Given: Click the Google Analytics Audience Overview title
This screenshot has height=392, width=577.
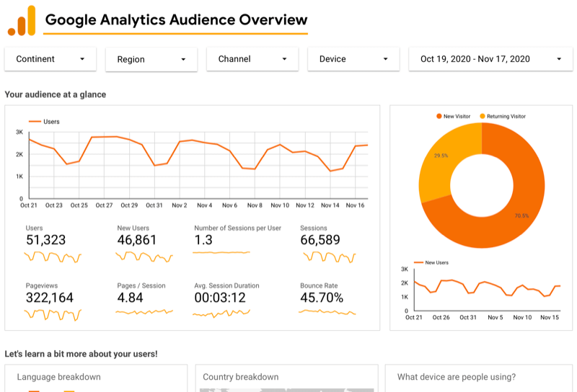Looking at the screenshot, I should (x=176, y=20).
